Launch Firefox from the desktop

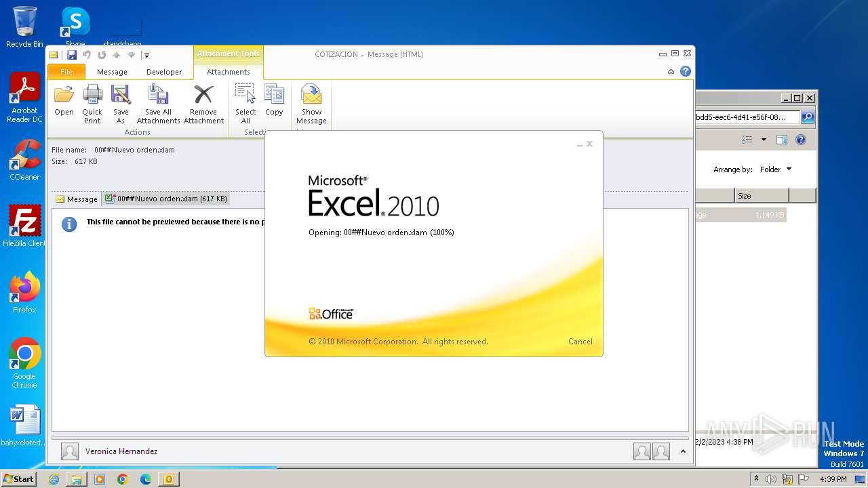coord(24,292)
